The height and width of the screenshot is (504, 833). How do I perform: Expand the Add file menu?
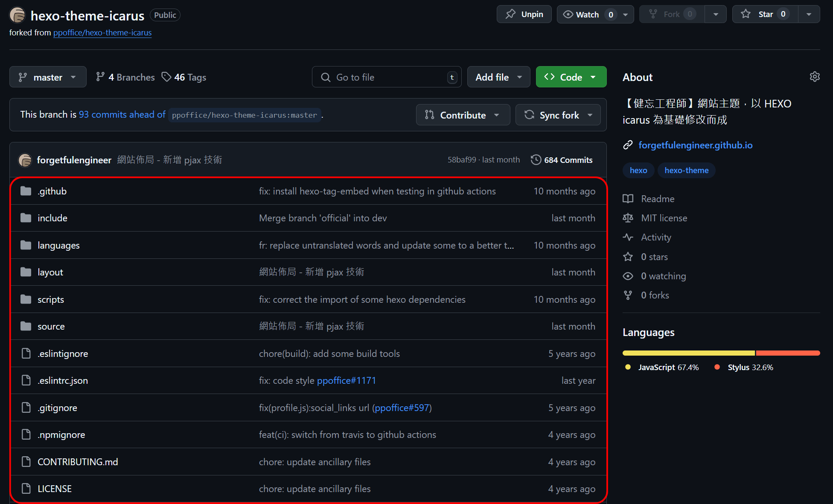click(x=498, y=77)
